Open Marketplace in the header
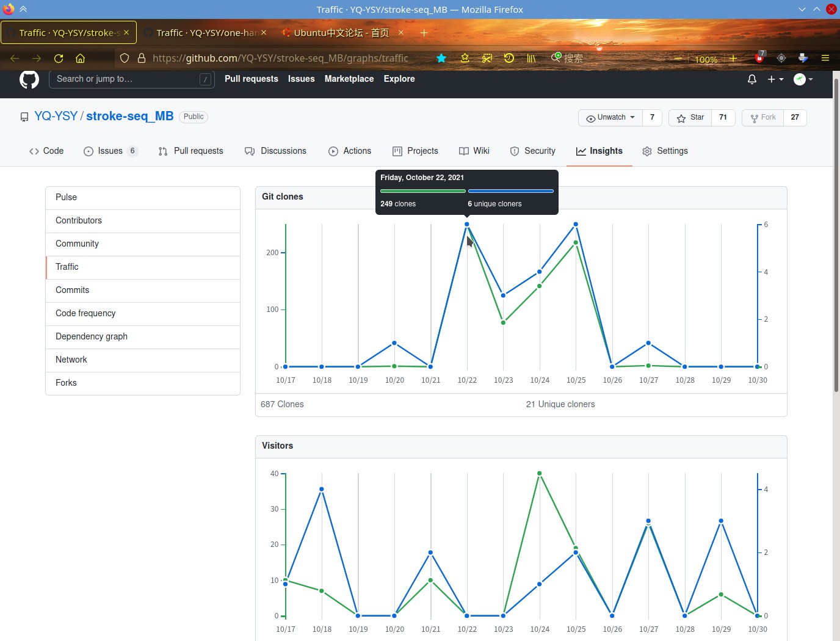 click(x=349, y=79)
